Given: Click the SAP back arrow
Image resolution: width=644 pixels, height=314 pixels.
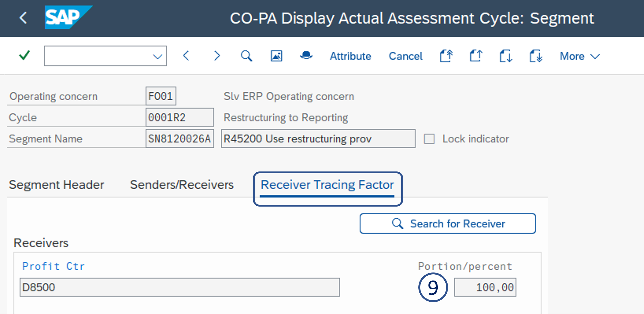Looking at the screenshot, I should click(23, 18).
